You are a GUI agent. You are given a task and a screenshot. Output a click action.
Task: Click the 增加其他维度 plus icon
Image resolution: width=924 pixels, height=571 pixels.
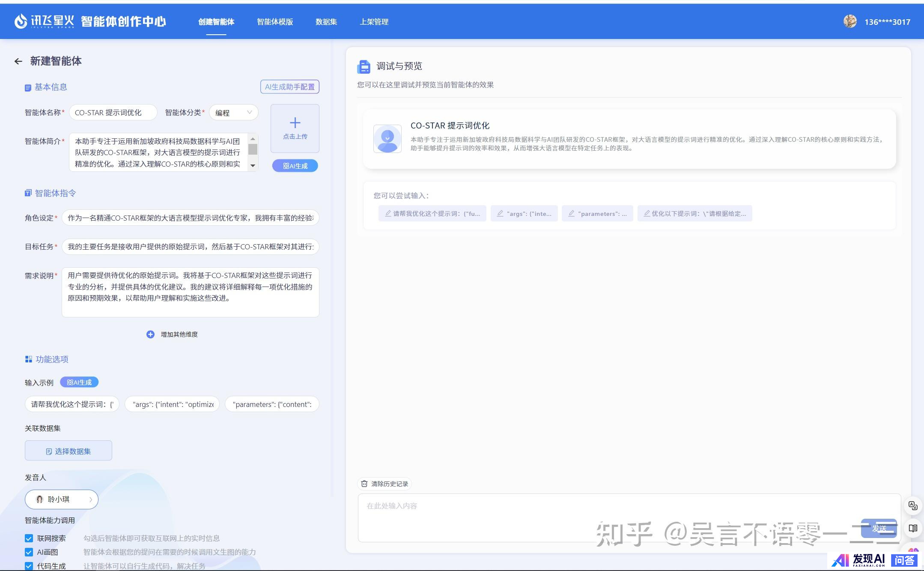pos(150,334)
